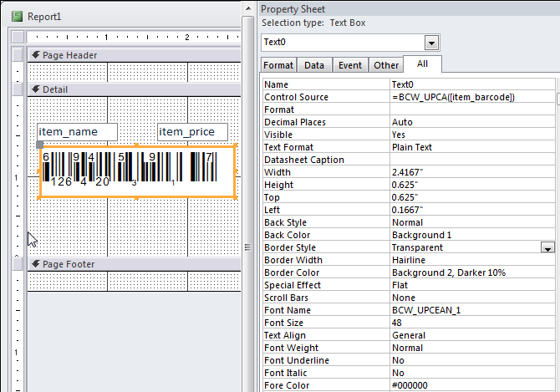The width and height of the screenshot is (560, 392).
Task: Click the Control Source property label
Action: (x=296, y=97)
